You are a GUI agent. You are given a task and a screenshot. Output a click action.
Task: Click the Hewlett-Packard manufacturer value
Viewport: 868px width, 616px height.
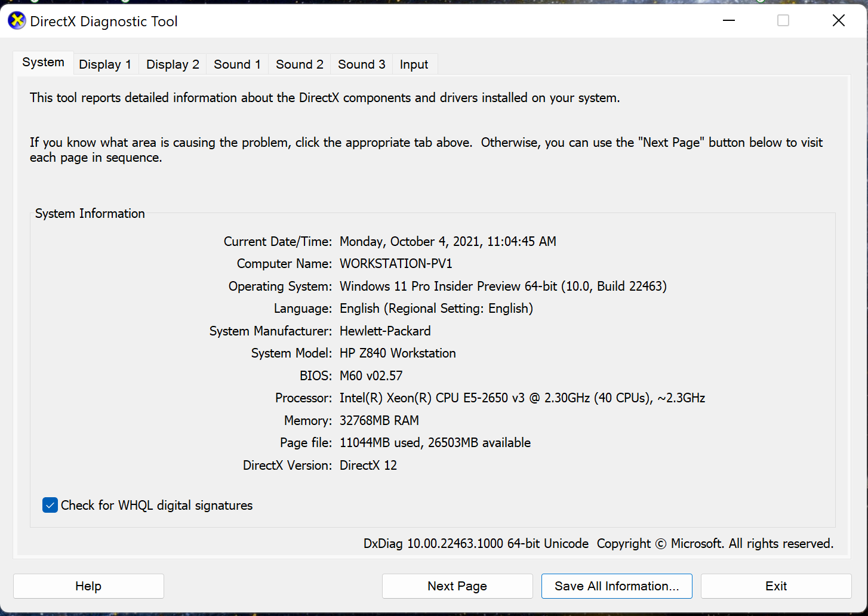[385, 331]
